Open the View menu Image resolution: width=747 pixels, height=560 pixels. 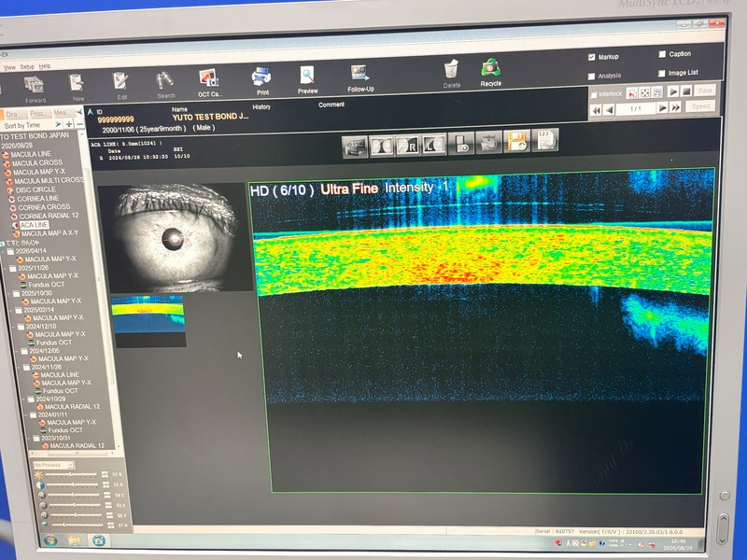[x=9, y=67]
